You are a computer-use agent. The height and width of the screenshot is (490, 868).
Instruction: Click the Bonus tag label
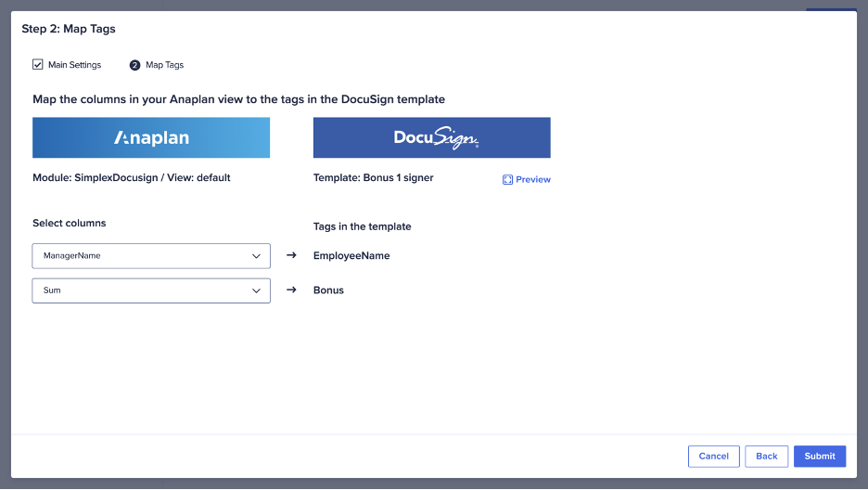[328, 290]
